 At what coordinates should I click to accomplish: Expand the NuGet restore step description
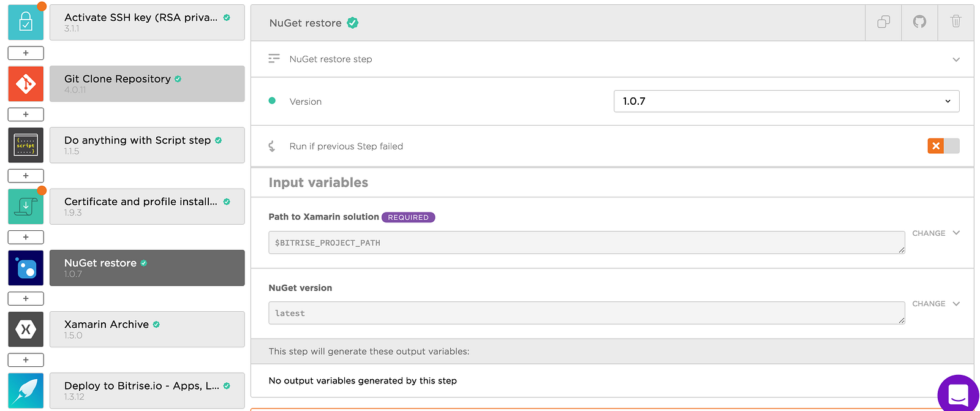coord(956,59)
